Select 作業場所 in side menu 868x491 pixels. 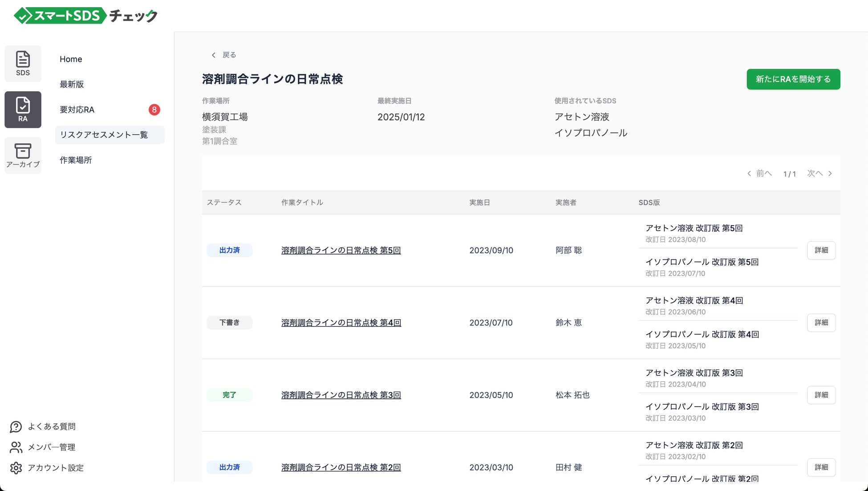tap(76, 160)
